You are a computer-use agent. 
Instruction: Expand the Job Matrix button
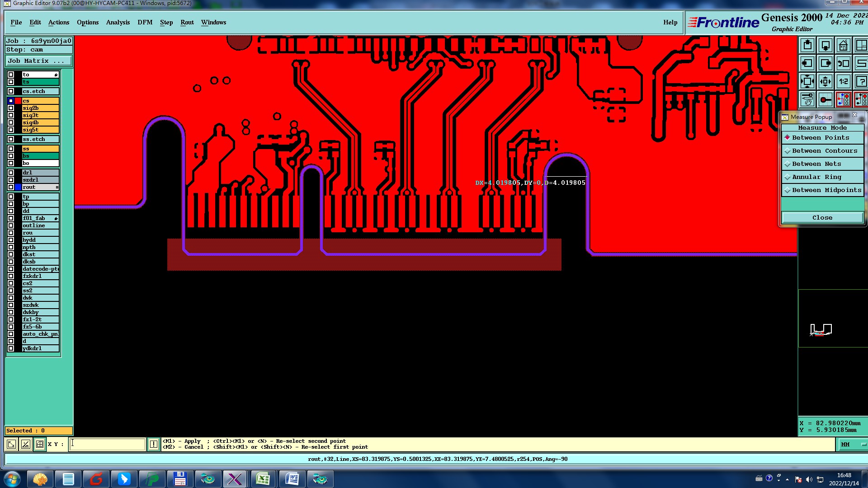[38, 61]
